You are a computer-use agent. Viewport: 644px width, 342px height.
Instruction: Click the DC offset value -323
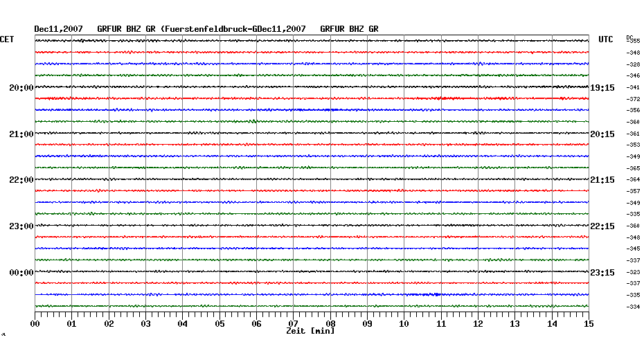click(634, 272)
